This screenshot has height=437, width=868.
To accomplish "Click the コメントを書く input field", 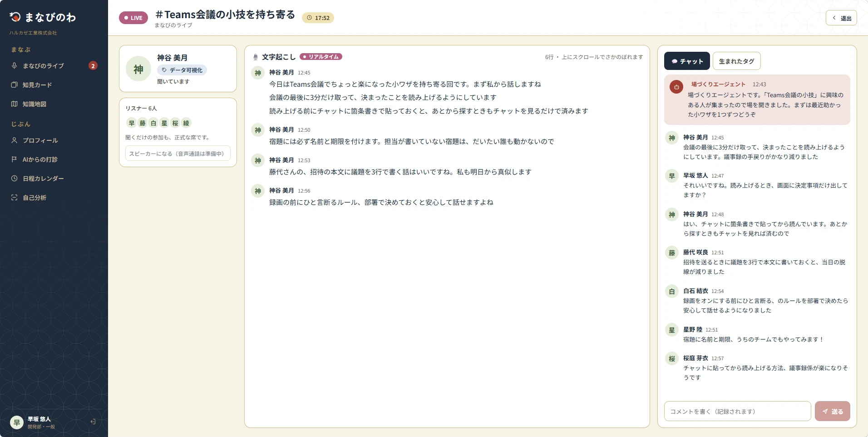I will (x=737, y=412).
